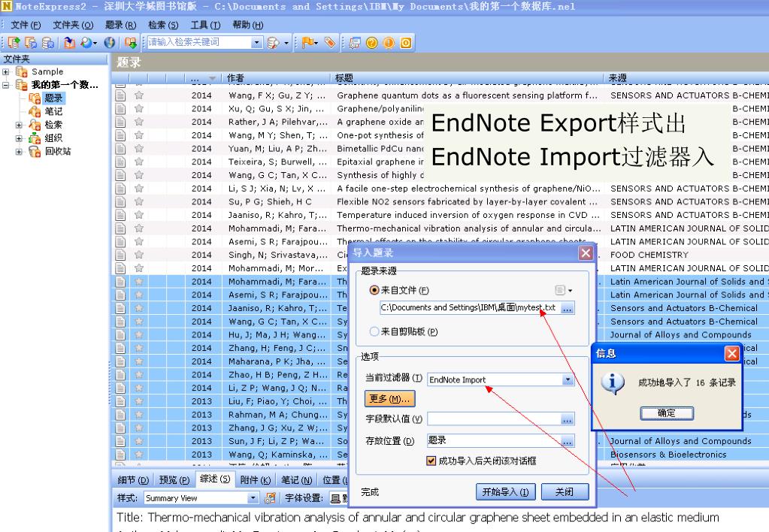The width and height of the screenshot is (769, 532).
Task: Expand the 检索 tree node
Action: tap(19, 125)
